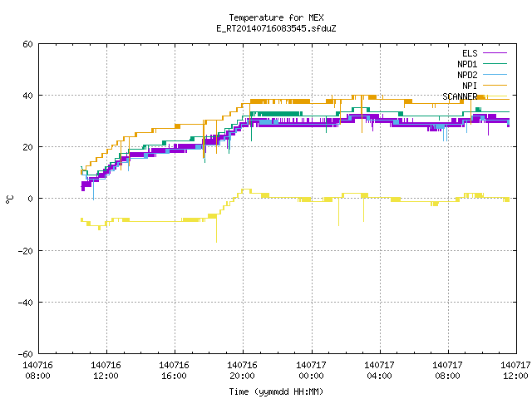Click the NPD1 legend label
Viewport: 532px width, 399px height.
click(467, 64)
